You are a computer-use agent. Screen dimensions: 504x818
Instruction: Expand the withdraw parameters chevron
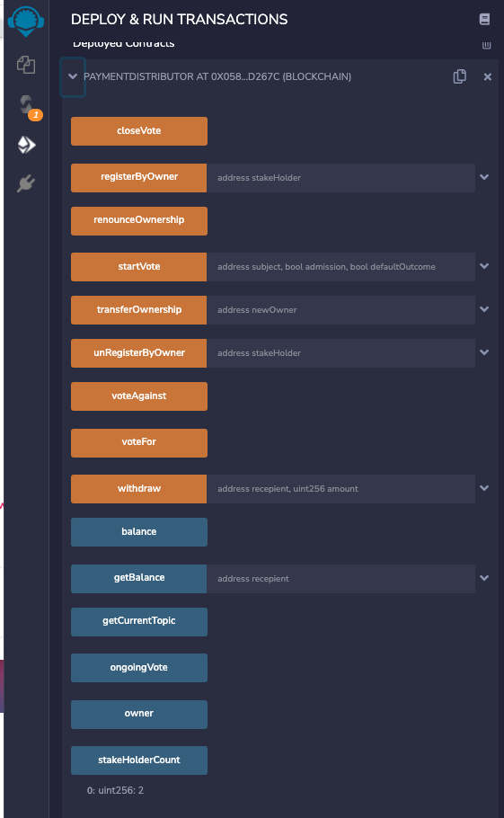coord(484,488)
